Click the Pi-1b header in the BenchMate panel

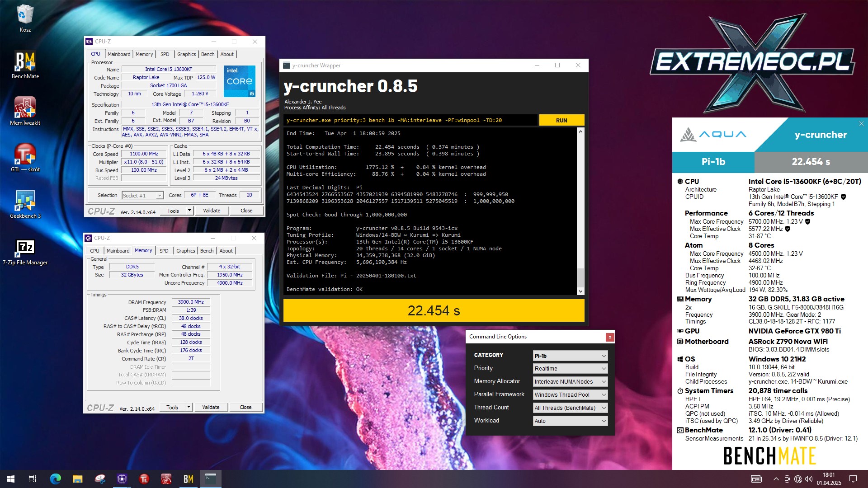713,162
